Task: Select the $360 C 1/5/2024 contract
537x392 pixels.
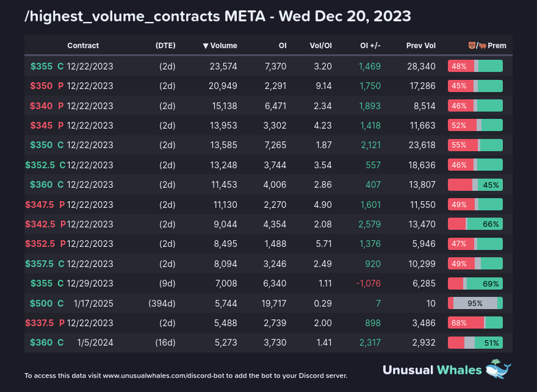Action: [71, 342]
